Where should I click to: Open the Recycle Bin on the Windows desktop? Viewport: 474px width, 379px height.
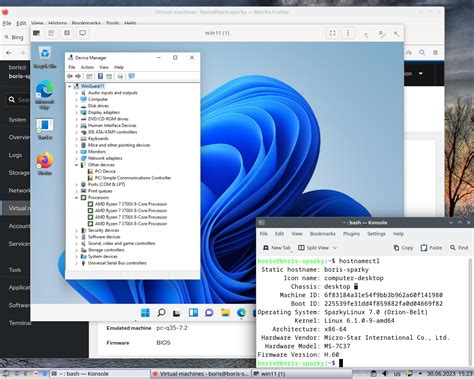pyautogui.click(x=45, y=57)
